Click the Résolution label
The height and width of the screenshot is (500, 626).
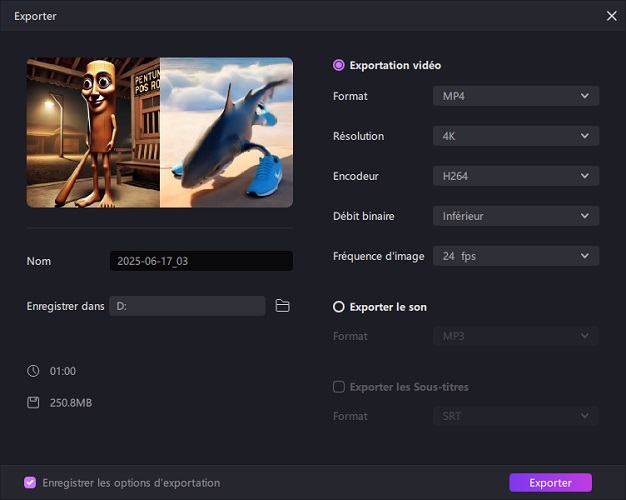tap(358, 136)
